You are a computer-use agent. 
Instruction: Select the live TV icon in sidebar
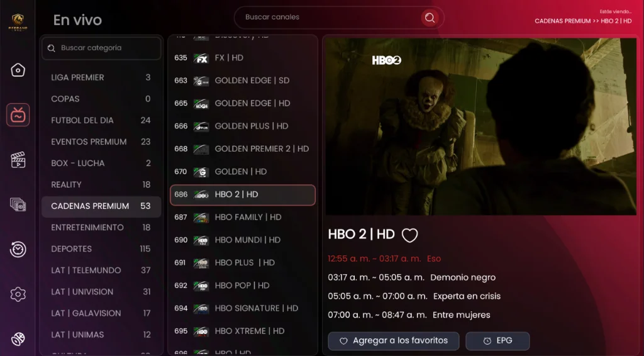click(x=18, y=115)
